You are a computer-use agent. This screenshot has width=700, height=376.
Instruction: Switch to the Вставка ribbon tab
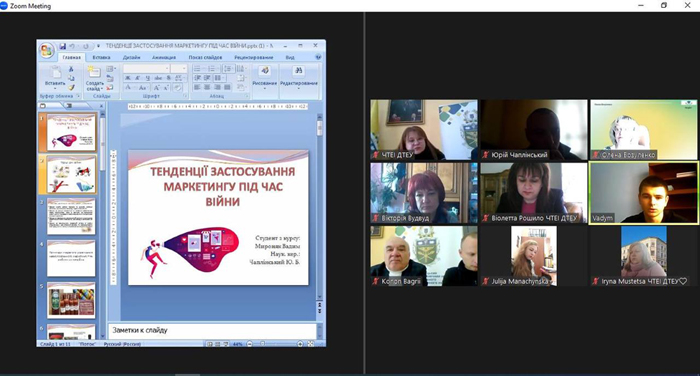[x=101, y=58]
